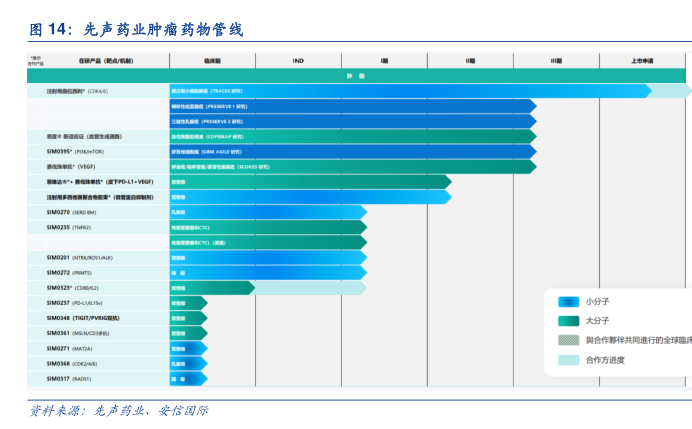Click the SIM0270 (SERD BM) row label

click(x=72, y=212)
